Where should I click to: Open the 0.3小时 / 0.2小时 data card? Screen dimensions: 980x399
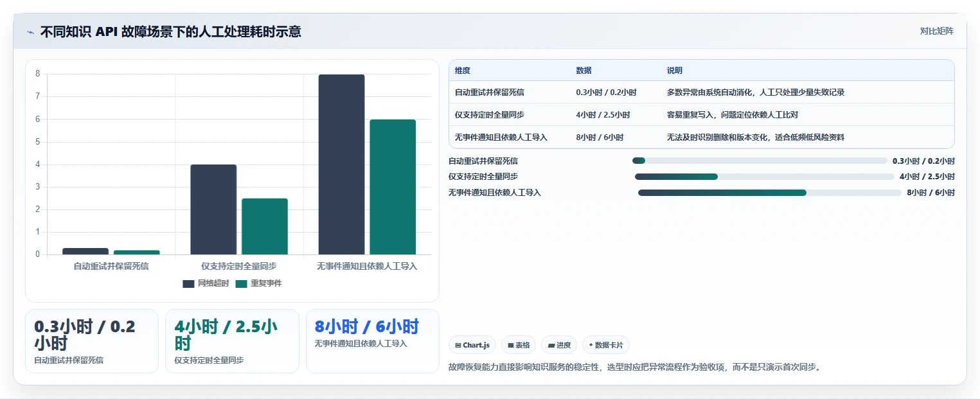[x=92, y=341]
